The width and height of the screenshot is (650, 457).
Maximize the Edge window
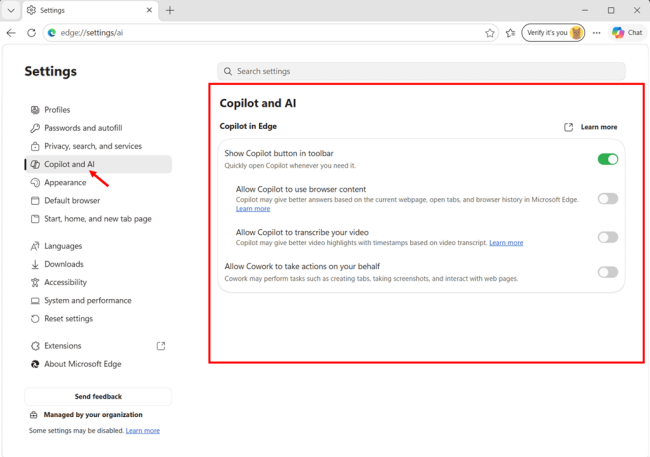pos(611,10)
